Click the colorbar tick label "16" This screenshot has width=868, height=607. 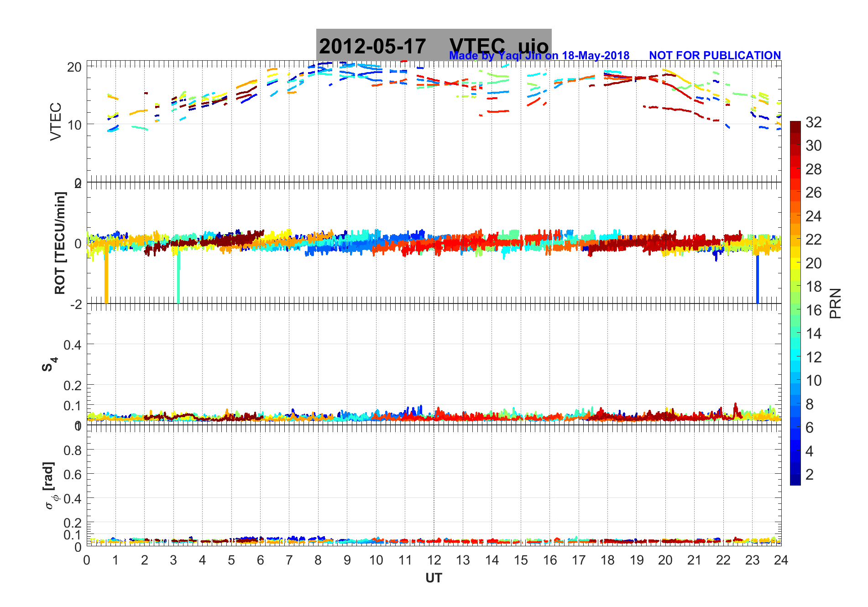point(814,310)
